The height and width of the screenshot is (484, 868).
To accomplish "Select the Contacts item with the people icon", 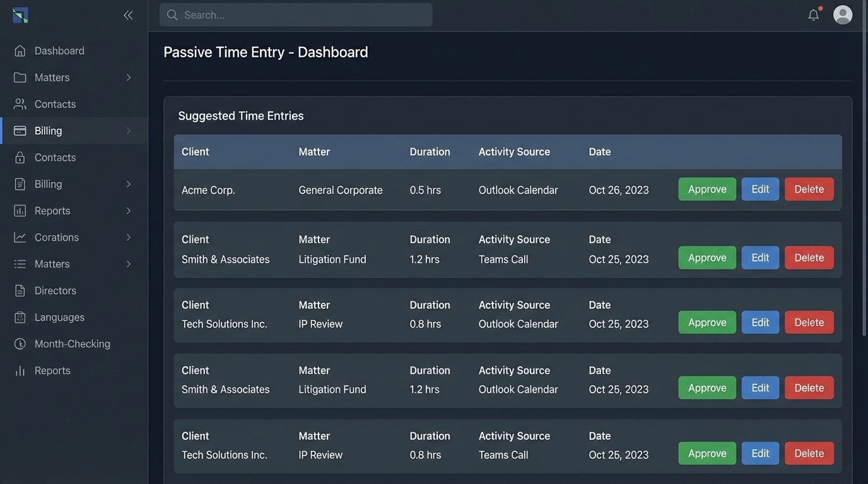I will pyautogui.click(x=55, y=104).
